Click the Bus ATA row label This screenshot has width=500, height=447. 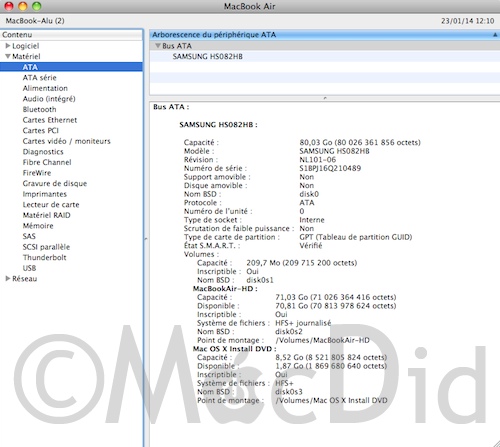click(177, 46)
